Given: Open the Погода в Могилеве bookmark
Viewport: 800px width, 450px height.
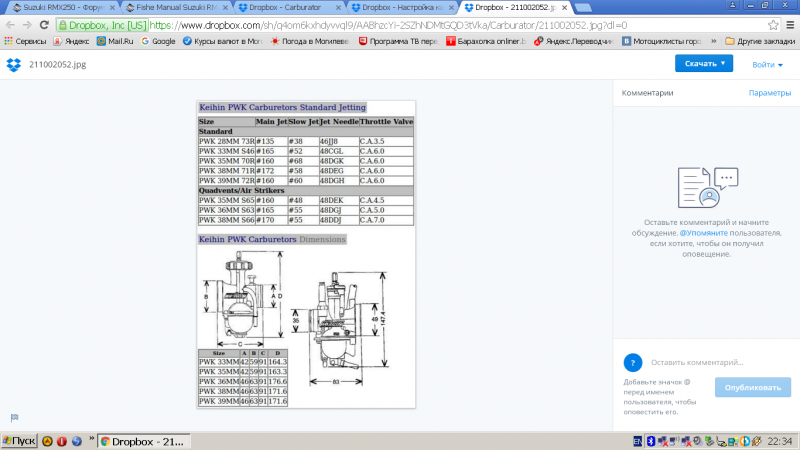Looking at the screenshot, I should click(x=310, y=41).
